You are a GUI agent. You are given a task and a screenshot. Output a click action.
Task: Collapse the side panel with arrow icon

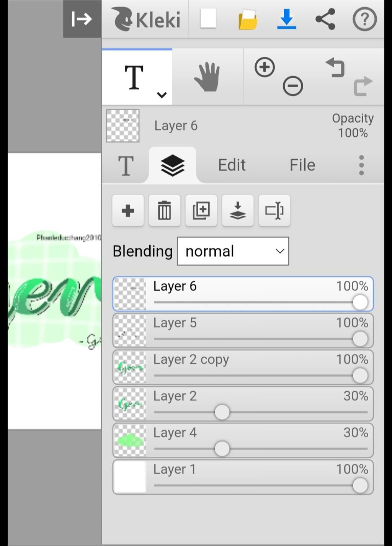[82, 19]
